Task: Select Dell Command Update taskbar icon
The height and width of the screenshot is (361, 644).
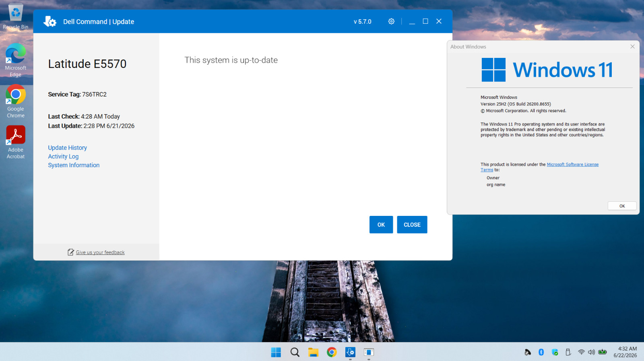Action: [x=350, y=352]
